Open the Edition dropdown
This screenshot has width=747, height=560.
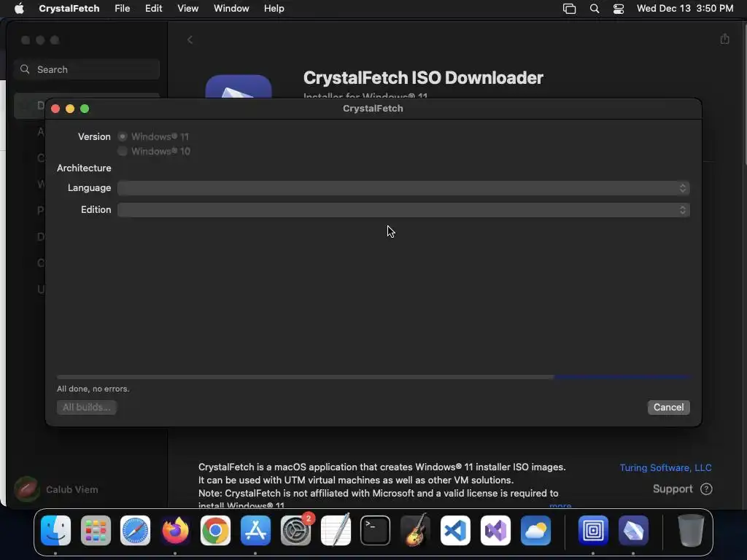403,210
